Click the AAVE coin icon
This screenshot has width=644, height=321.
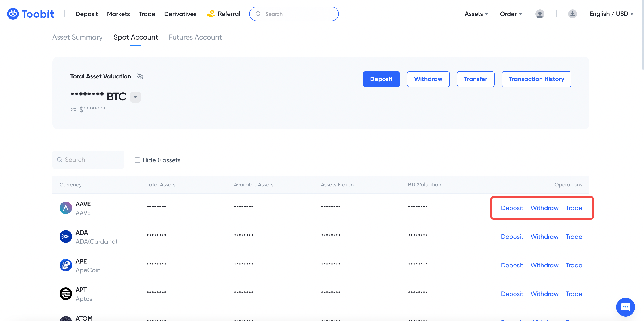pos(66,208)
